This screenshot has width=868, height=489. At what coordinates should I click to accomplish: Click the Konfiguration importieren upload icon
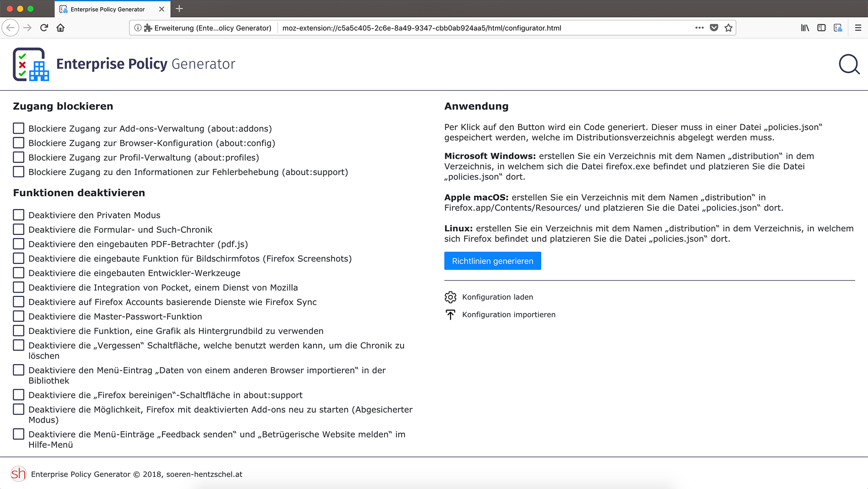[x=450, y=314]
